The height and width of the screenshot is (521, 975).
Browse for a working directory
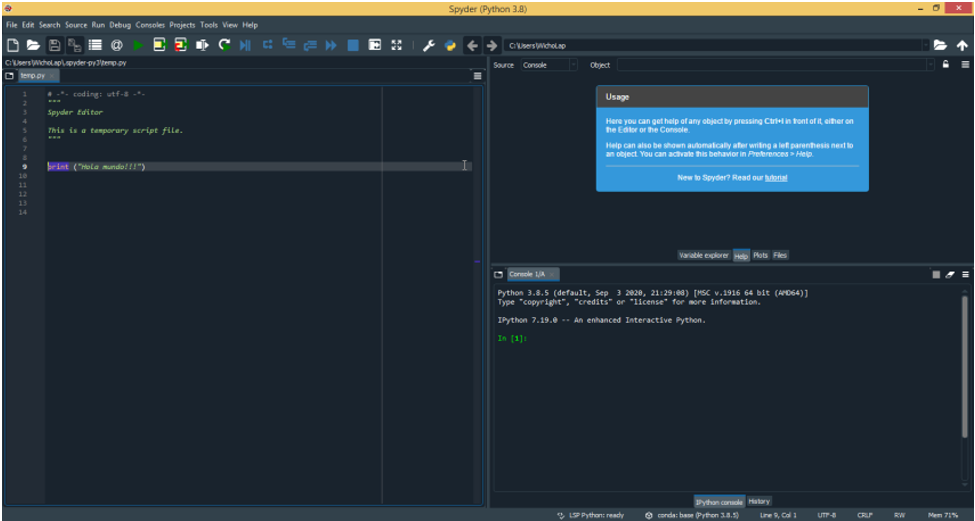pos(940,45)
